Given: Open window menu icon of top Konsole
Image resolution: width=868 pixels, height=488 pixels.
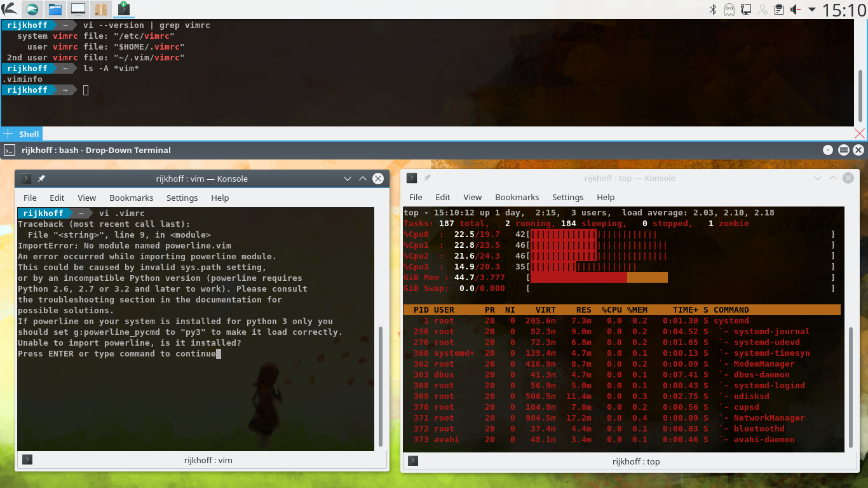Looking at the screenshot, I should [412, 178].
